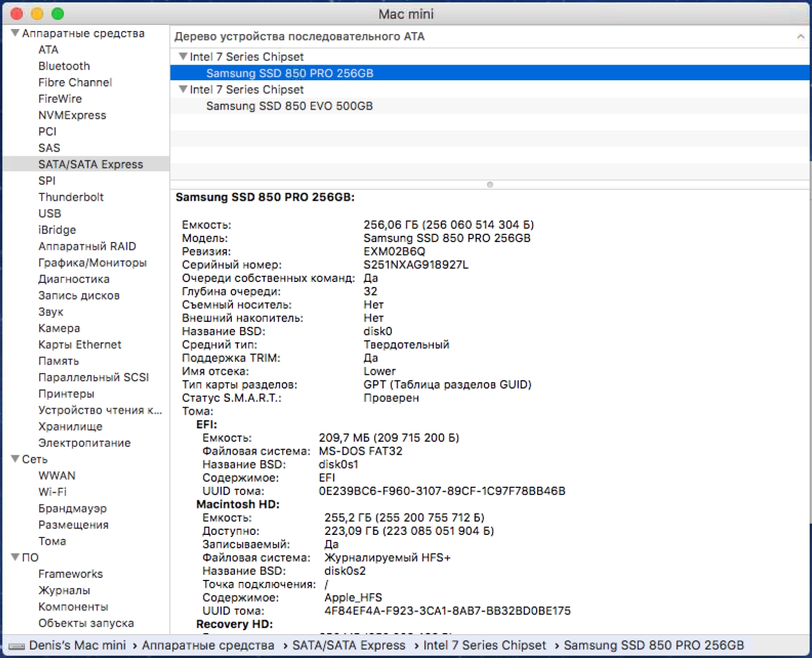This screenshot has width=812, height=658.
Task: Click the serial number S251NXAG918927L
Action: (x=416, y=265)
